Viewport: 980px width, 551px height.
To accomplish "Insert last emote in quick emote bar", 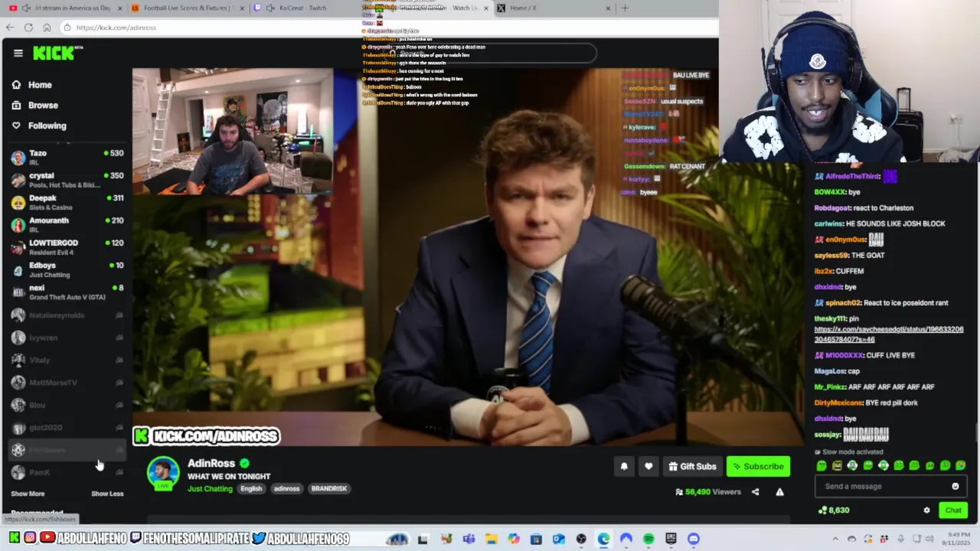I will (x=961, y=465).
